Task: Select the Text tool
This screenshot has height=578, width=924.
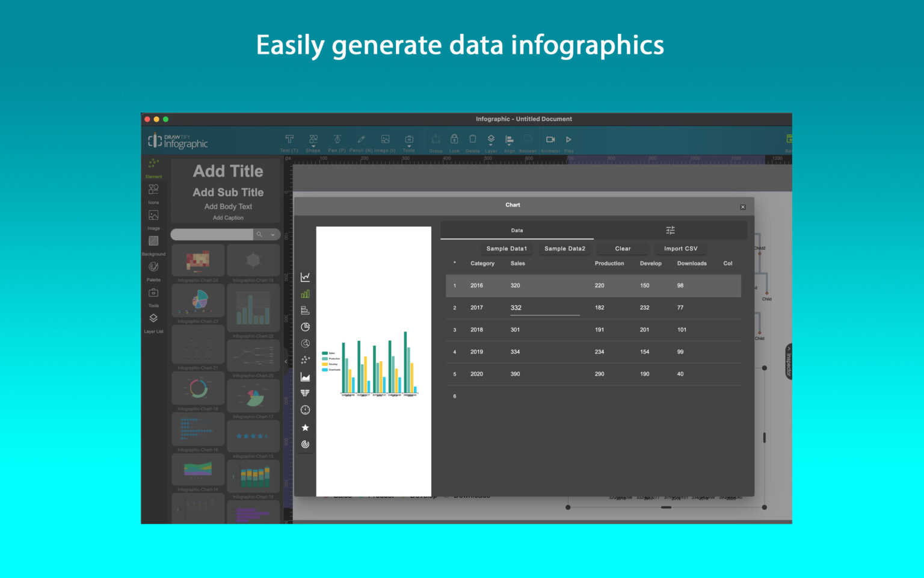Action: pos(289,140)
